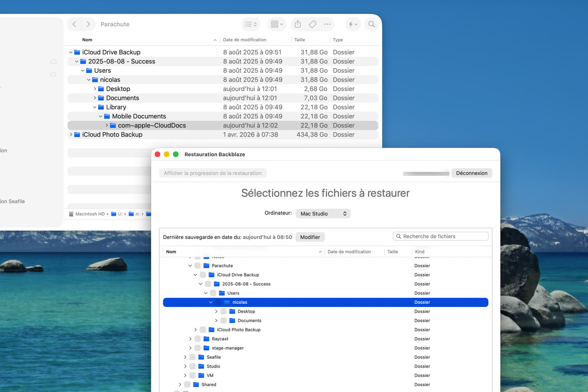Expand the com~apple~CloudDocs folder in Finder
Image resolution: width=588 pixels, height=392 pixels.
click(x=107, y=125)
